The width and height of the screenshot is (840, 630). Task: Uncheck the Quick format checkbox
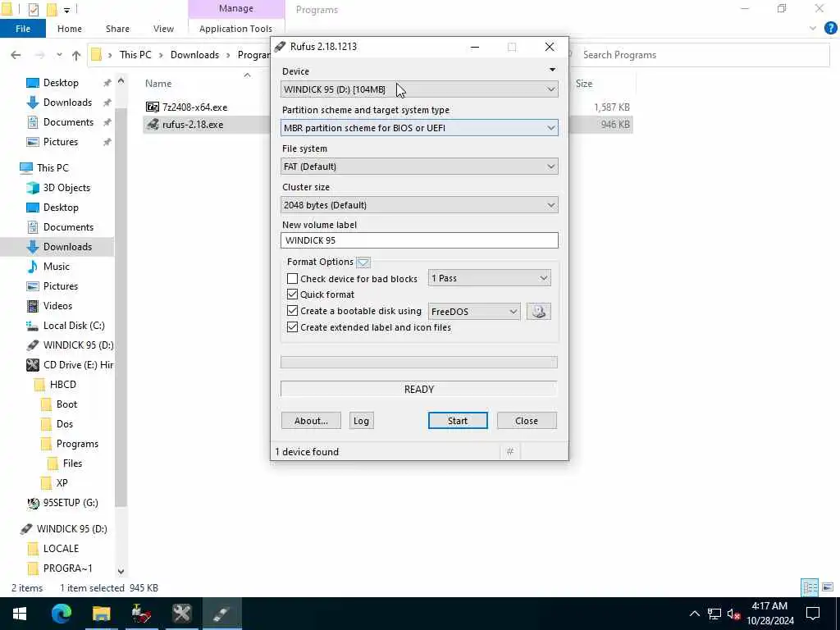click(x=293, y=294)
